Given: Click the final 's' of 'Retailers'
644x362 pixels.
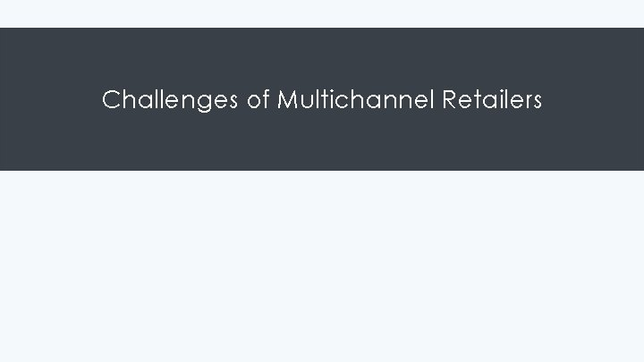Looking at the screenshot, I should tap(538, 100).
